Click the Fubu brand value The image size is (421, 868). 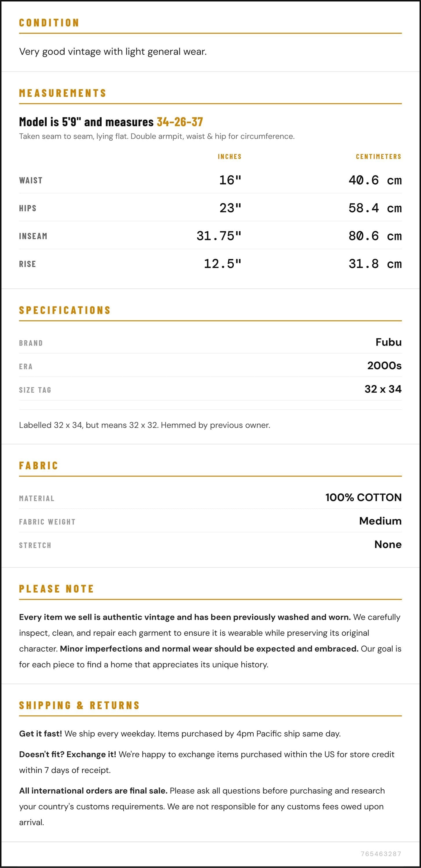[x=389, y=342]
